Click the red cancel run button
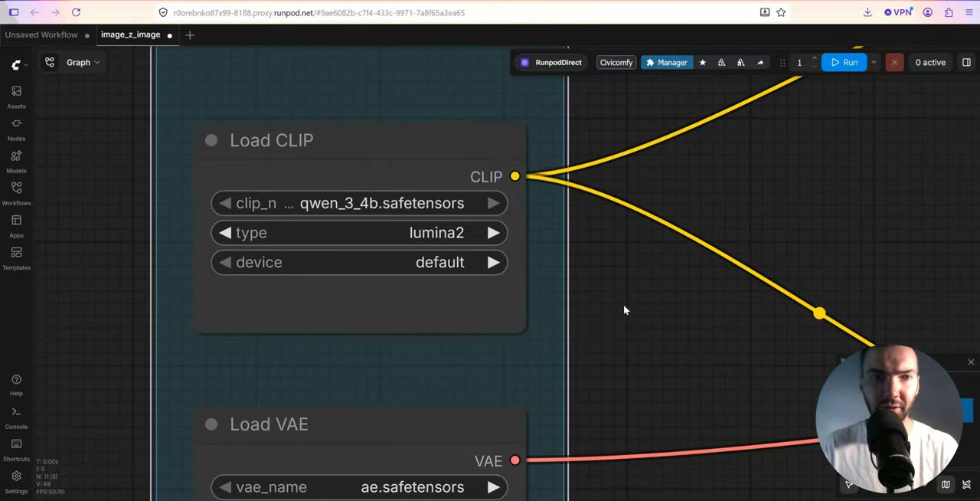The image size is (980, 501). click(x=894, y=63)
